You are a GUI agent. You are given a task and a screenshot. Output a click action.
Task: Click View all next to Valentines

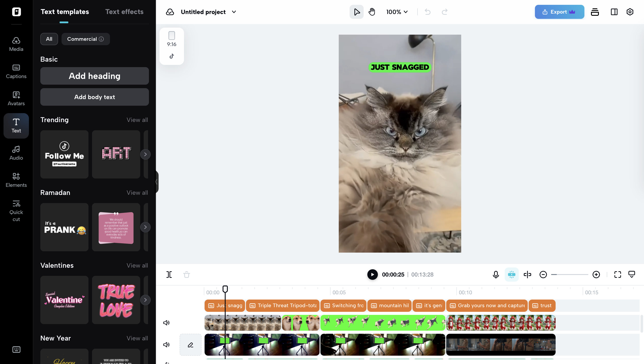click(137, 265)
